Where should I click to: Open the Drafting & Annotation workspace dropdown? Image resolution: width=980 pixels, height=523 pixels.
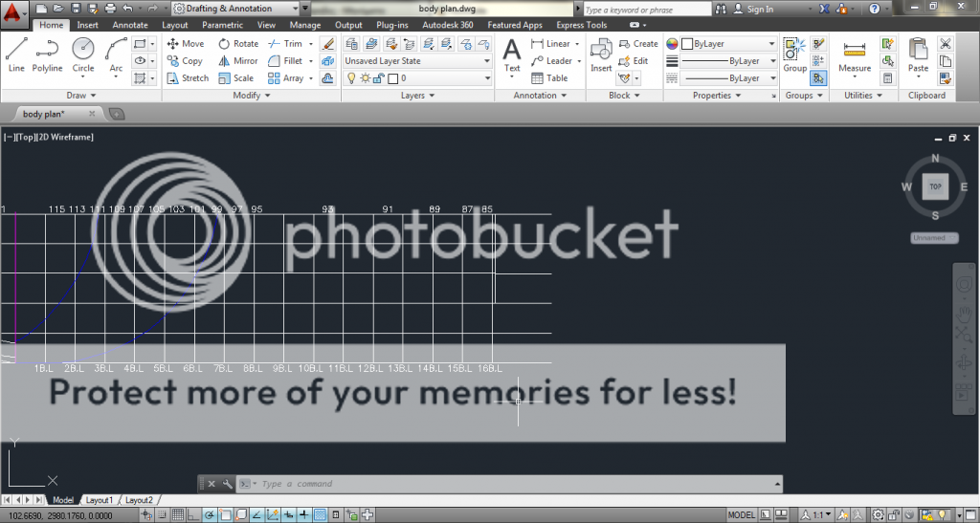[x=236, y=9]
